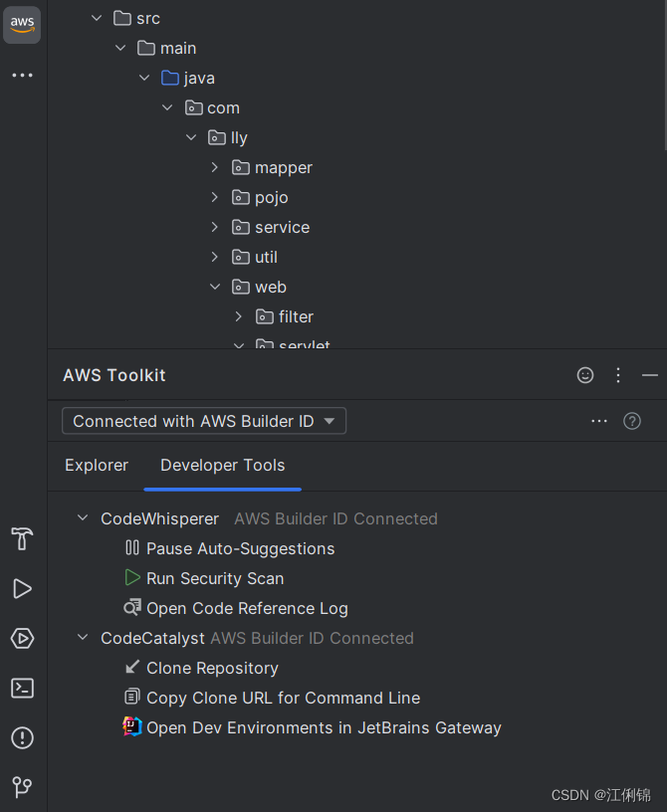Image resolution: width=667 pixels, height=812 pixels.
Task: Click the util package icon
Action: coord(241,257)
